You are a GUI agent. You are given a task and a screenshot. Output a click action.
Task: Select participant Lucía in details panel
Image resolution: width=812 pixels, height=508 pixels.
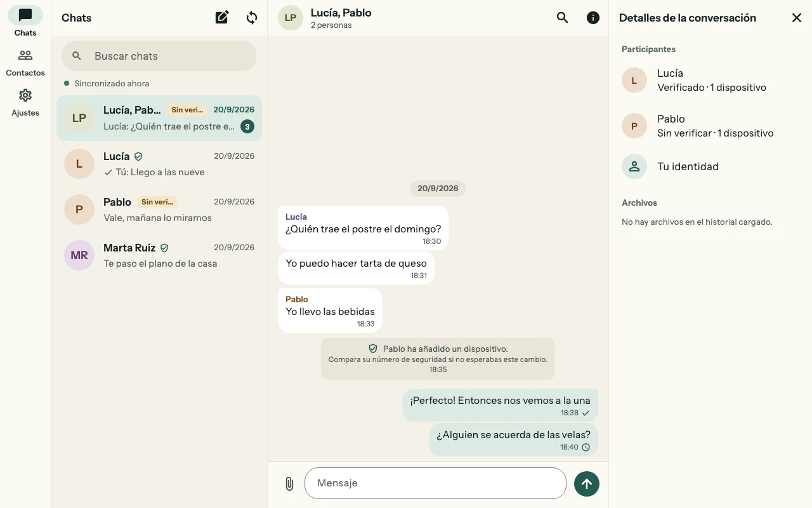pos(710,80)
